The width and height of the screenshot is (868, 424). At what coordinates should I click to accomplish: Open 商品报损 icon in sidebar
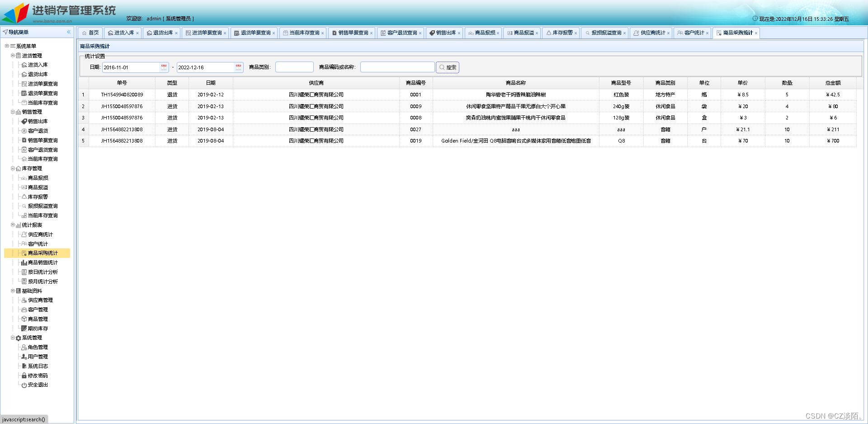tap(24, 178)
